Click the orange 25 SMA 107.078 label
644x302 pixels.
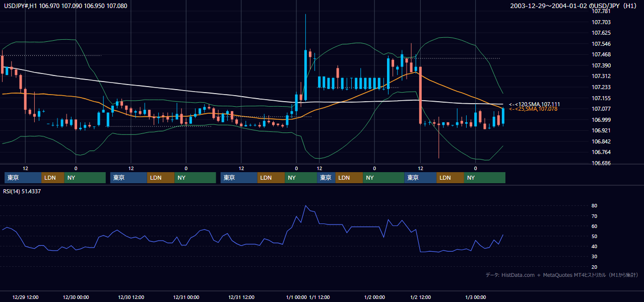coord(533,109)
